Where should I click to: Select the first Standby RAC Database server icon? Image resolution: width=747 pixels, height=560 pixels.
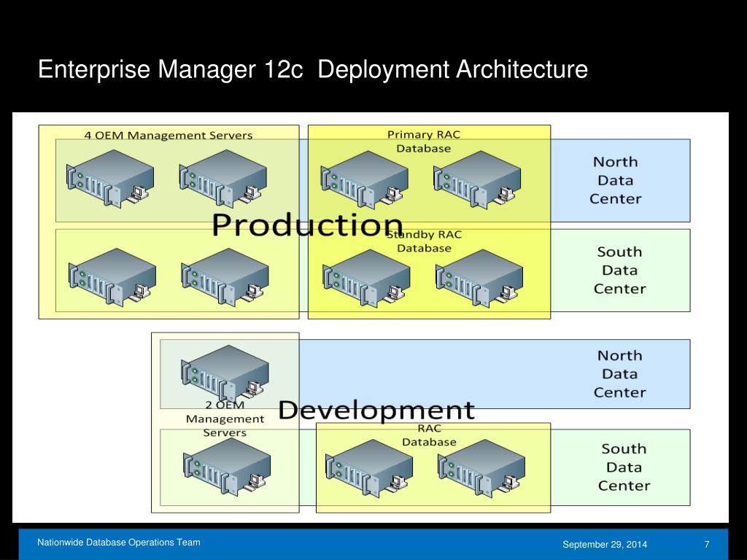point(367,278)
